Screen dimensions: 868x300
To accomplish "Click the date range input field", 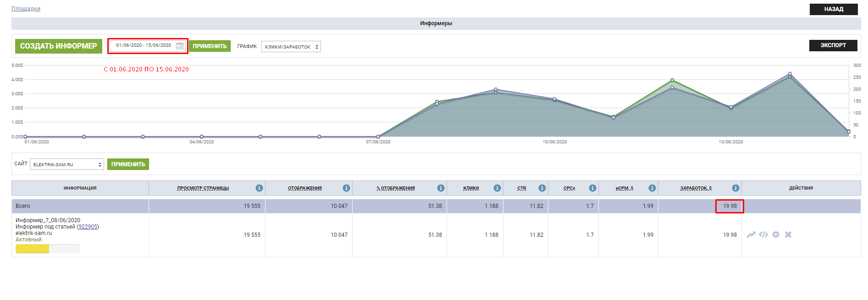I will tap(143, 45).
